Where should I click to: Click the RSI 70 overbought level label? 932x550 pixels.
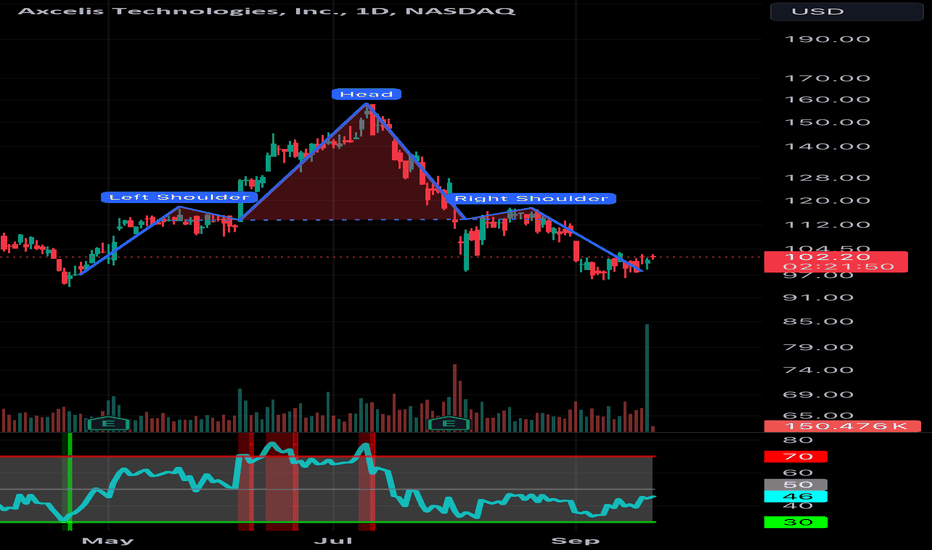(x=796, y=457)
